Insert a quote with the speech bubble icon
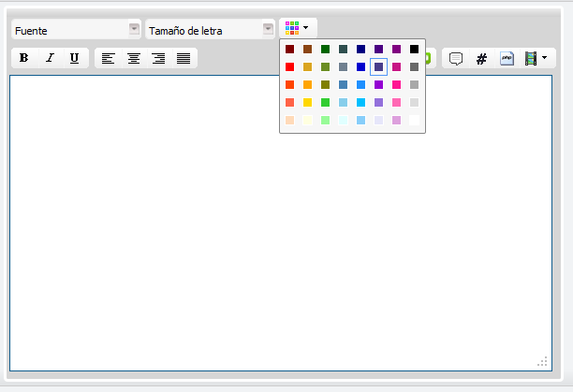This screenshot has width=573, height=392. click(456, 58)
